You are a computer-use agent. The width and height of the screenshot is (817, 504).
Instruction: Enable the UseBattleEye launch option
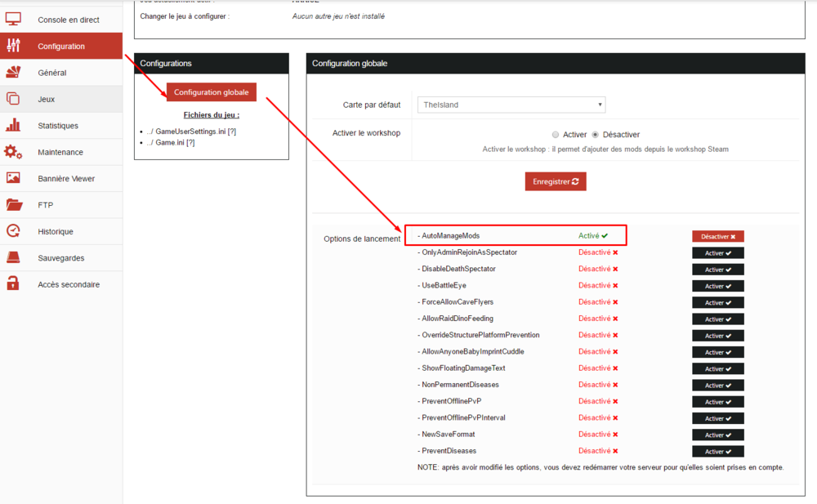[718, 286]
